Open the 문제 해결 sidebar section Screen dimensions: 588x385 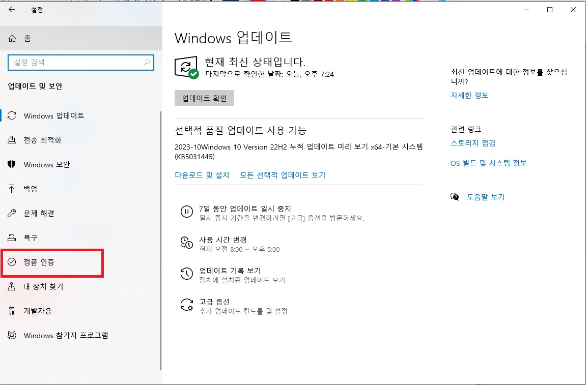80,213
